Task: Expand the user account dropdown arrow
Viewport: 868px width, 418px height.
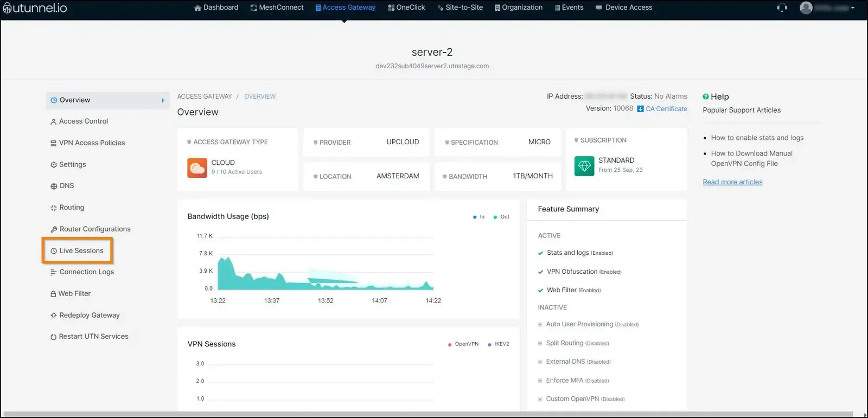Action: 853,8
